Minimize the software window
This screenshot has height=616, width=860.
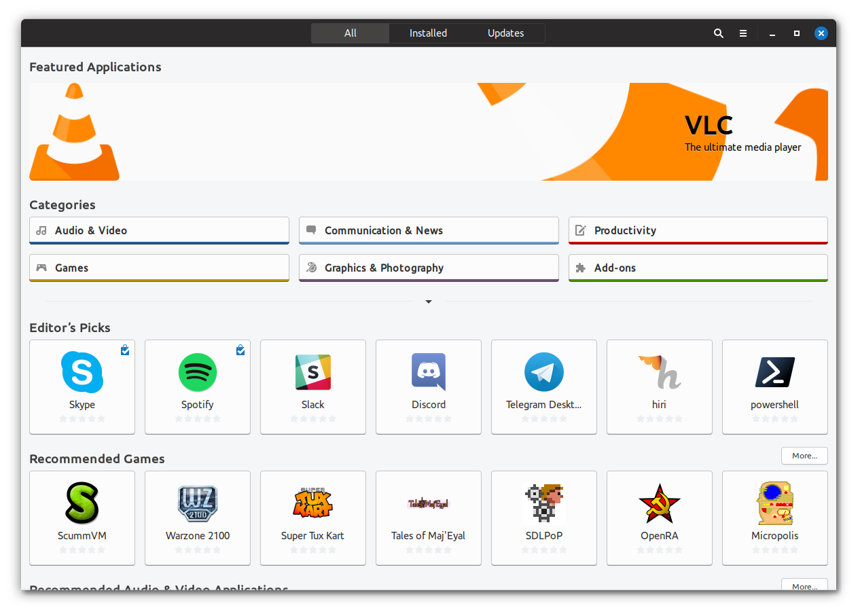772,33
